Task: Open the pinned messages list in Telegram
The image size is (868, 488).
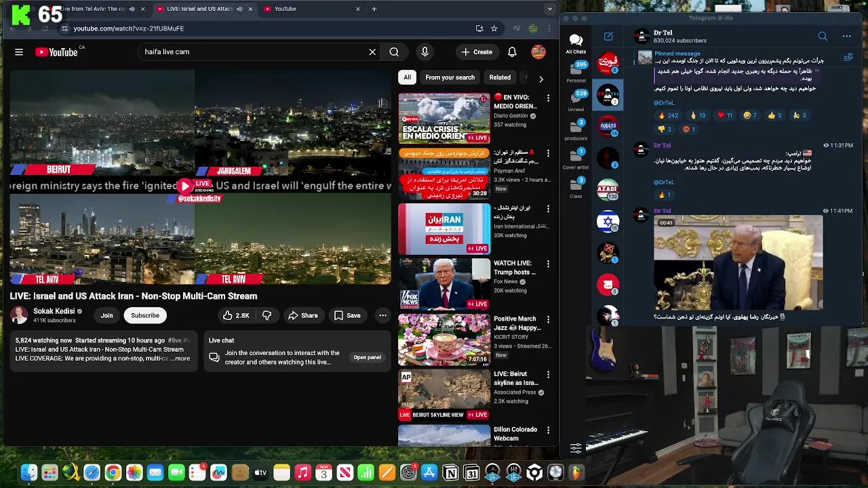Action: coord(848,58)
